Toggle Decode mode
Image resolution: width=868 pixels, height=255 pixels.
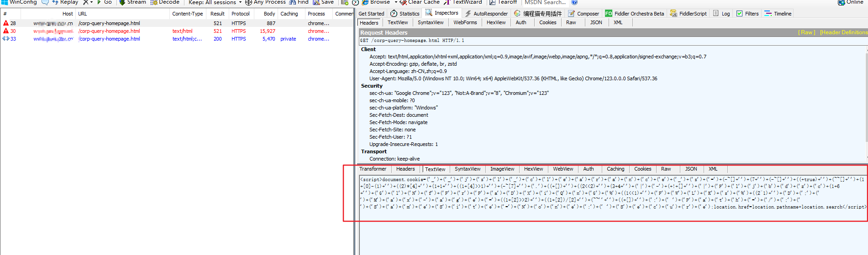(x=165, y=2)
